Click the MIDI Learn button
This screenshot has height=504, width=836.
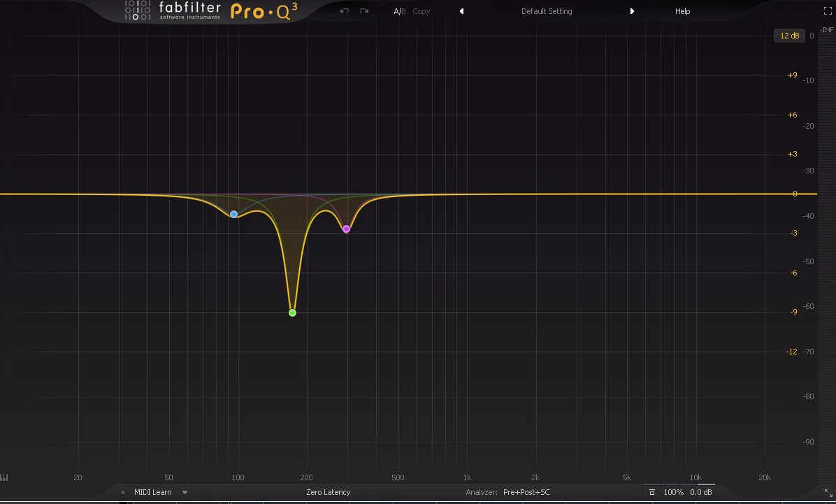coord(153,492)
